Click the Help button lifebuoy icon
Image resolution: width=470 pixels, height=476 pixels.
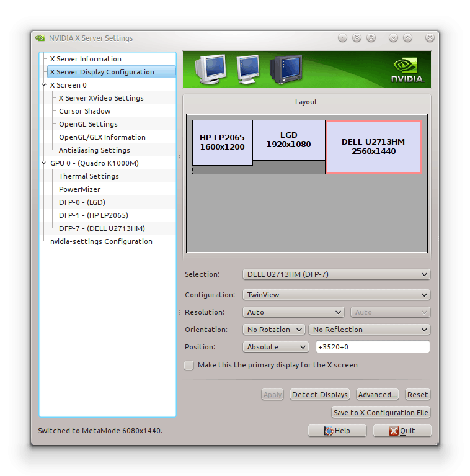point(329,431)
